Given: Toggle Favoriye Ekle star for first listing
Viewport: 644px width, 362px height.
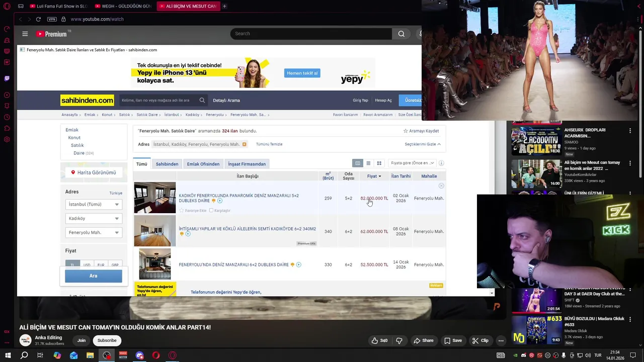Looking at the screenshot, I should (x=182, y=210).
